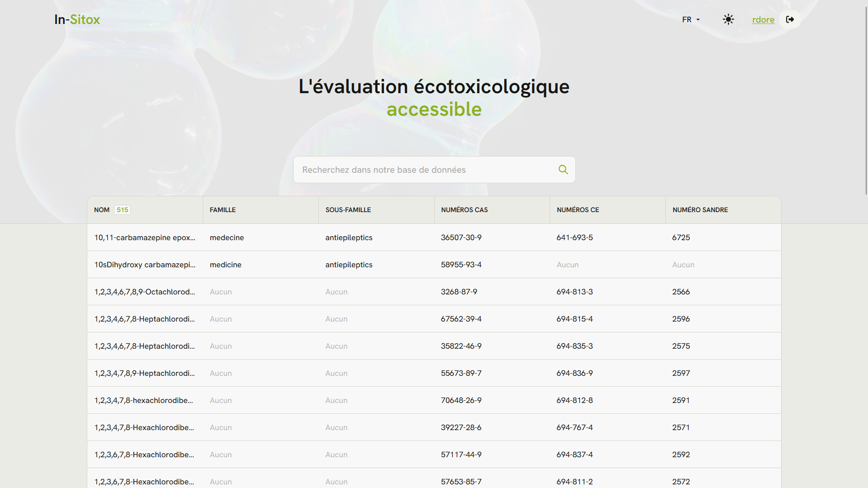The height and width of the screenshot is (488, 868).
Task: Click the logout icon
Action: [790, 19]
